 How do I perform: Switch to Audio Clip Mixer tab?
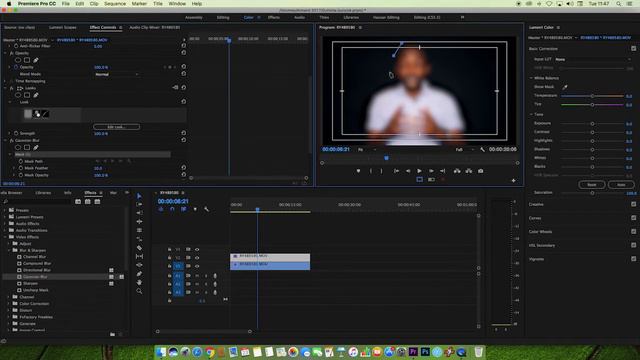(155, 27)
